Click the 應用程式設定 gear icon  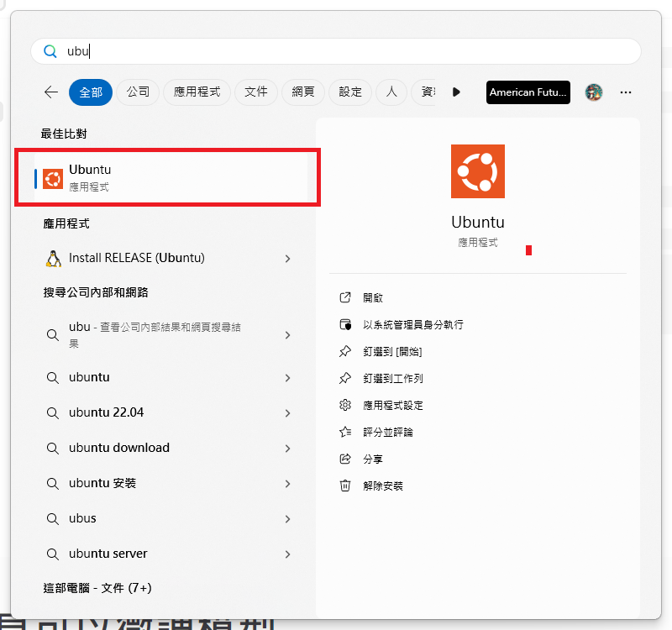[x=344, y=405]
